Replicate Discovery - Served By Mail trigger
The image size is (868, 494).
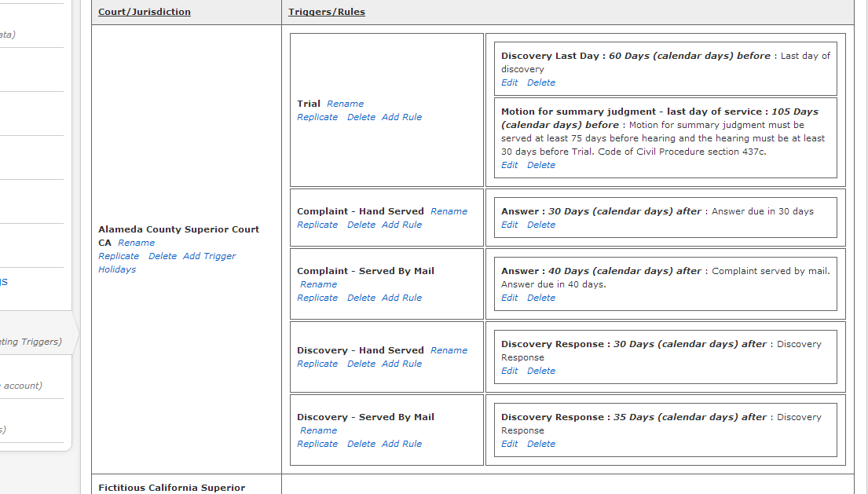(317, 444)
